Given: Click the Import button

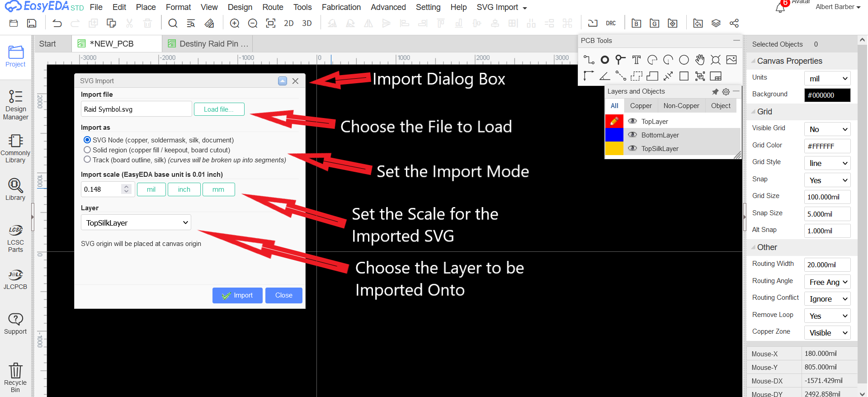Looking at the screenshot, I should 237,295.
